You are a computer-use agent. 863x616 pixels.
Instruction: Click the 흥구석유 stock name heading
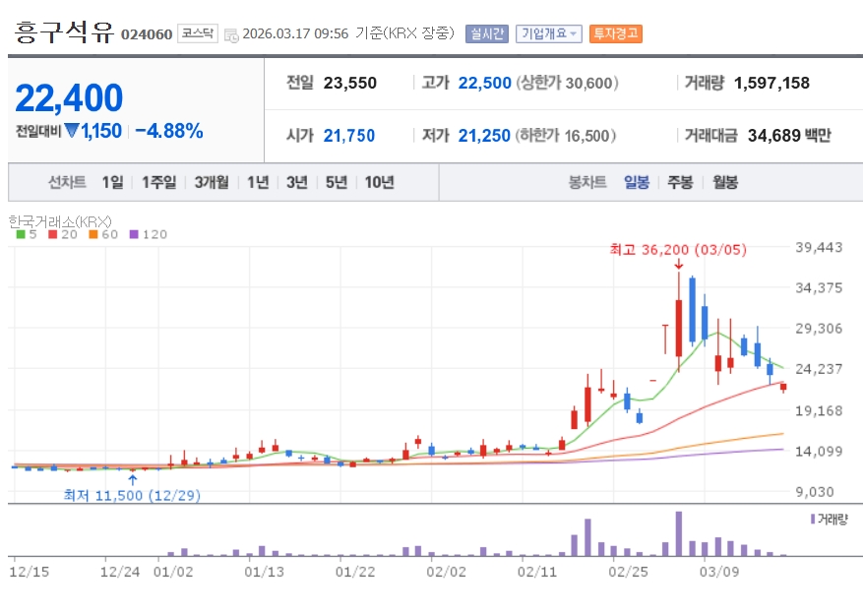point(64,31)
